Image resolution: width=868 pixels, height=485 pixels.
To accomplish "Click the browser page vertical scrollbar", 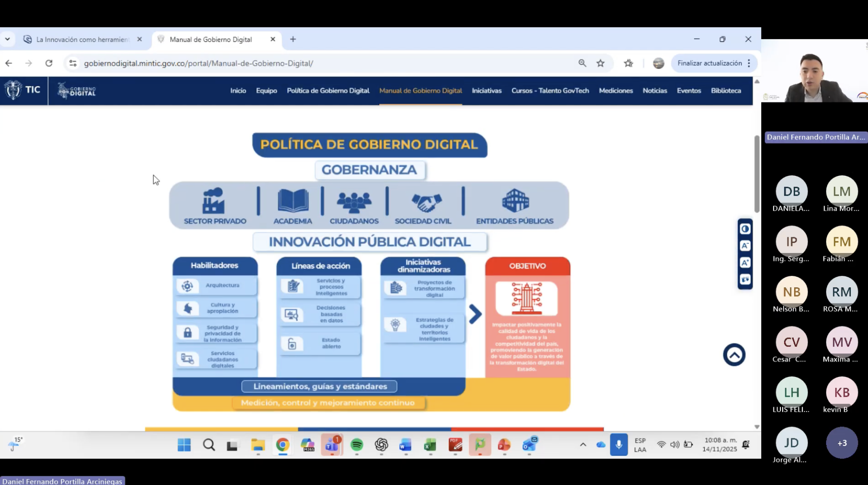I will (x=757, y=174).
